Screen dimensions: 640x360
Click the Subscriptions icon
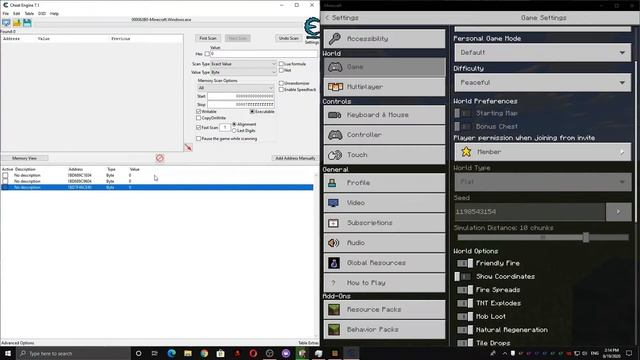[x=333, y=223]
